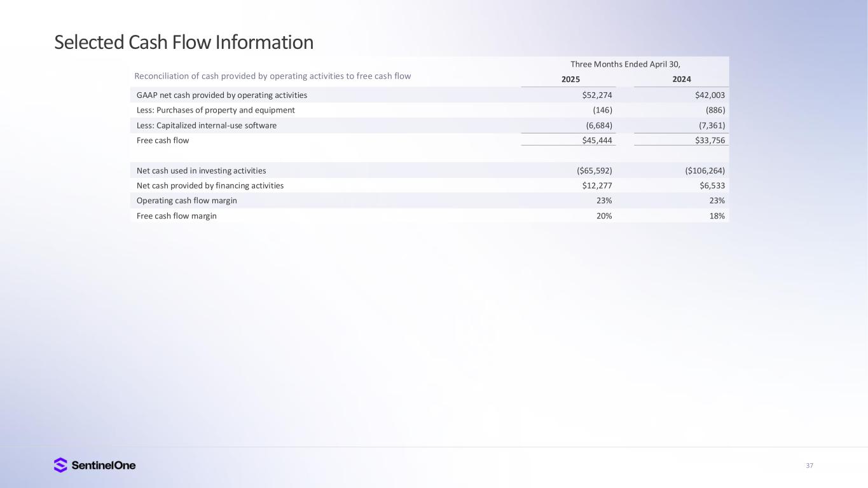Image resolution: width=868 pixels, height=488 pixels.
Task: Click the $42,003 operating cash value
Action: click(709, 95)
